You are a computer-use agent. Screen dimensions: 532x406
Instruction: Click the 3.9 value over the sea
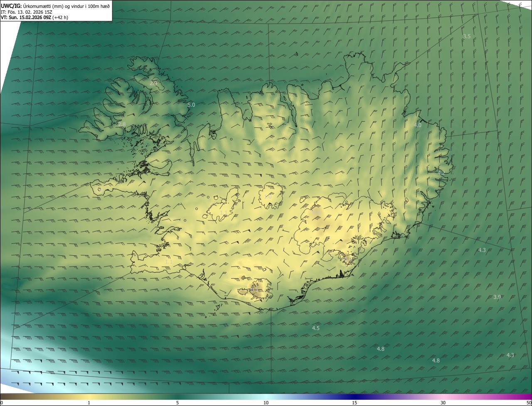tap(497, 297)
